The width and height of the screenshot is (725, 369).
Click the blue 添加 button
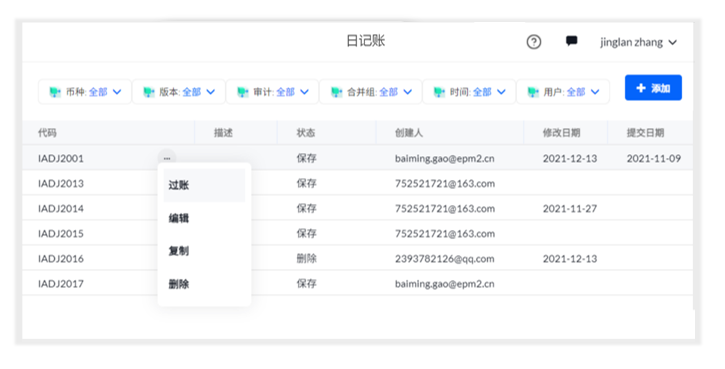pyautogui.click(x=653, y=88)
